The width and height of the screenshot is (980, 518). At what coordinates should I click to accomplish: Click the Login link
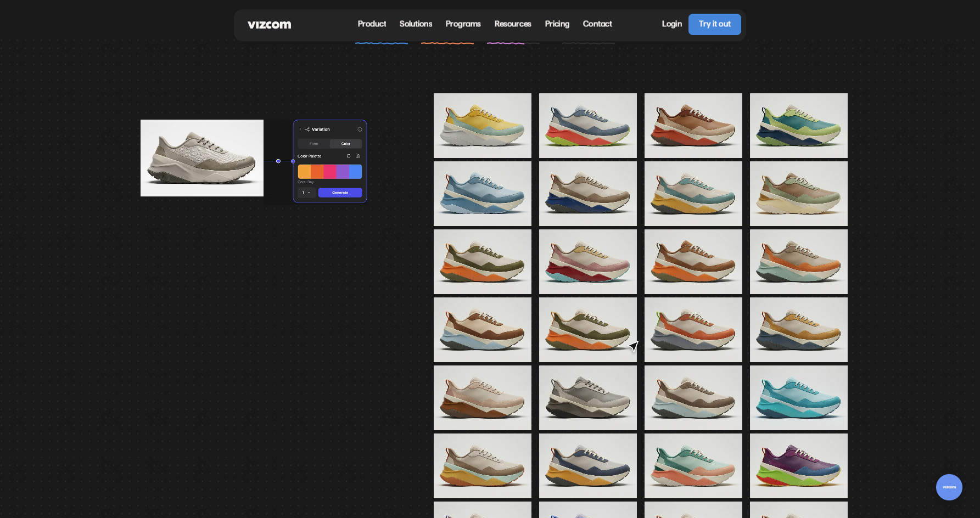coord(671,24)
